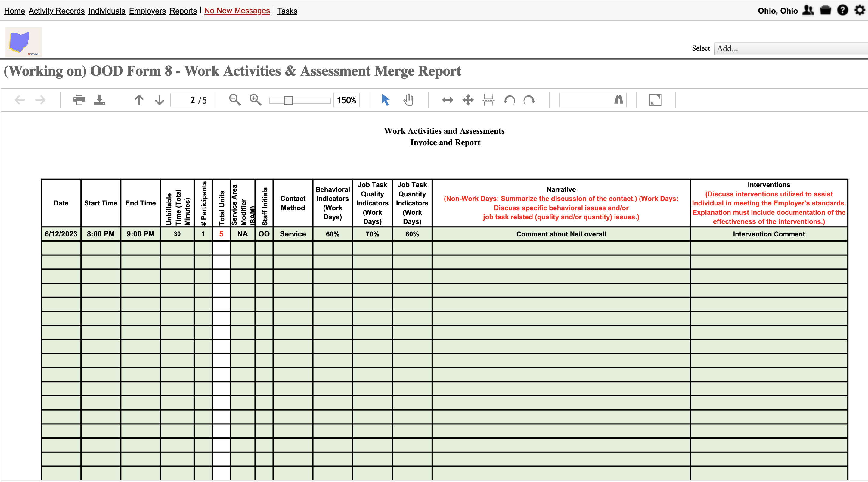Image resolution: width=868 pixels, height=482 pixels.
Task: Open No New Messages link
Action: point(237,11)
